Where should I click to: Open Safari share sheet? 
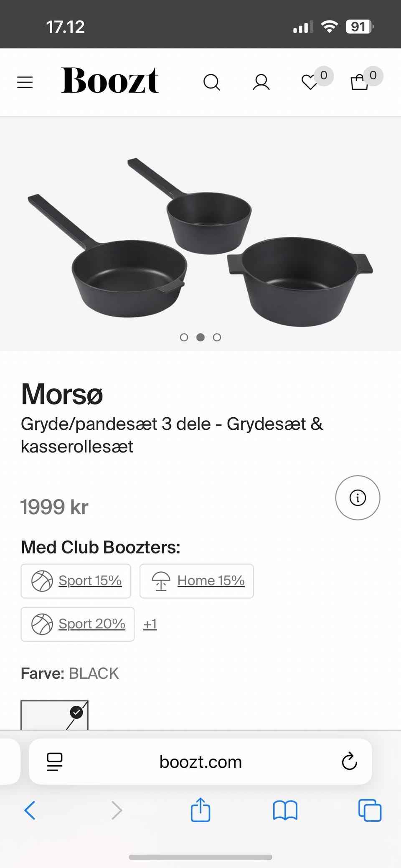tap(200, 810)
